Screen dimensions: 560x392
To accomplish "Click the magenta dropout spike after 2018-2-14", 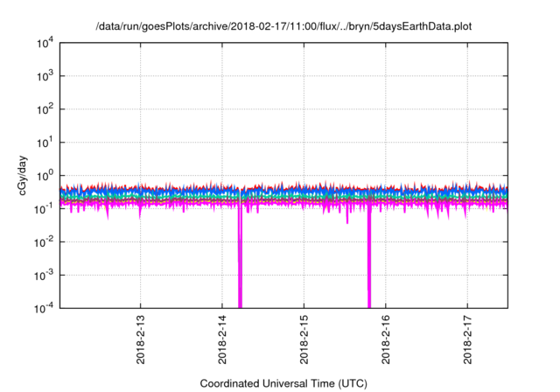I will 240,257.
